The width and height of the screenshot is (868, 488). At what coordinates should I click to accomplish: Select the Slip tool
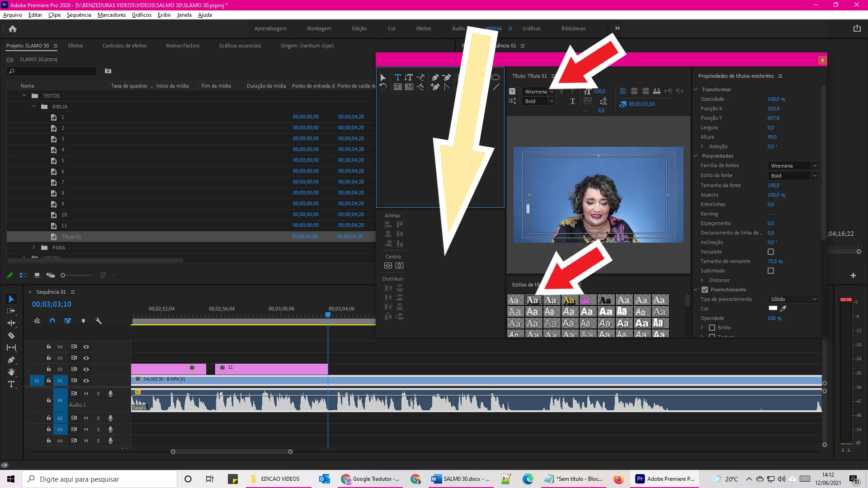[x=11, y=347]
